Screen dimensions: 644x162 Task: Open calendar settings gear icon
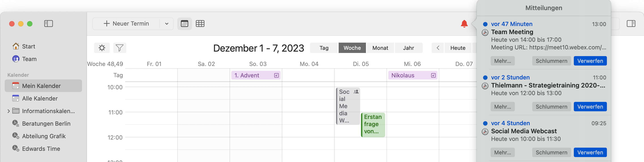click(102, 48)
